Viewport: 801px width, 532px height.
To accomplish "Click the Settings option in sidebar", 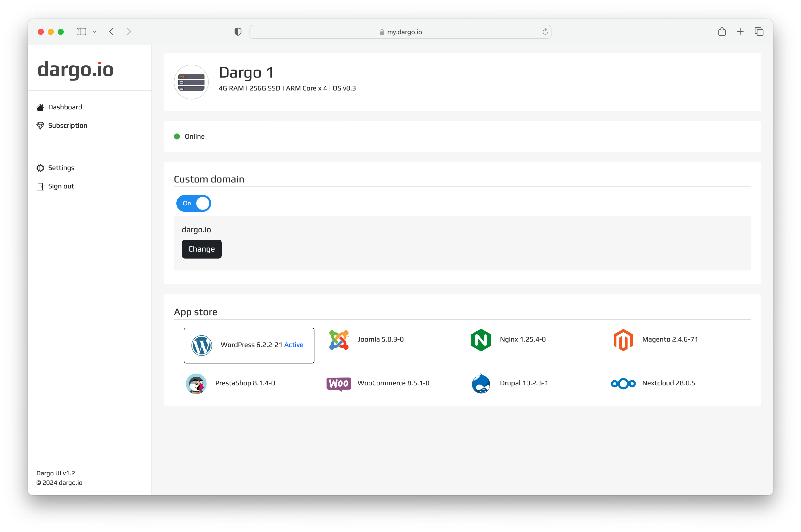I will pyautogui.click(x=61, y=168).
